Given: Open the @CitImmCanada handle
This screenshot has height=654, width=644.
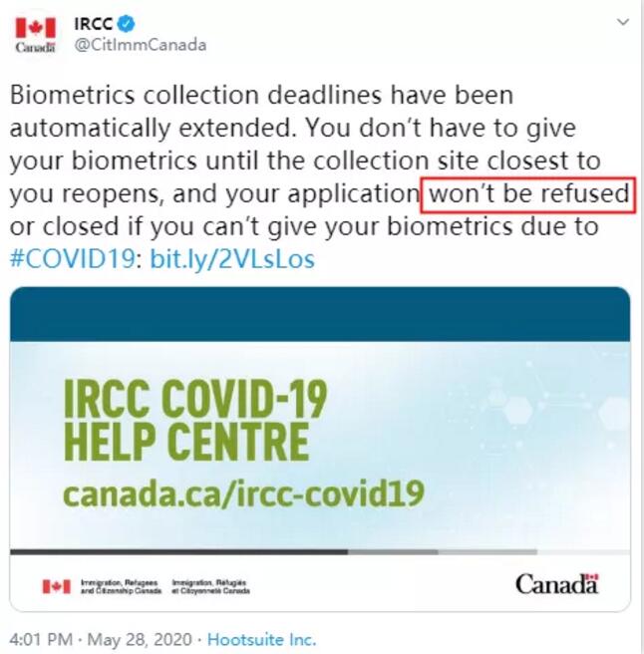Looking at the screenshot, I should pos(141,45).
